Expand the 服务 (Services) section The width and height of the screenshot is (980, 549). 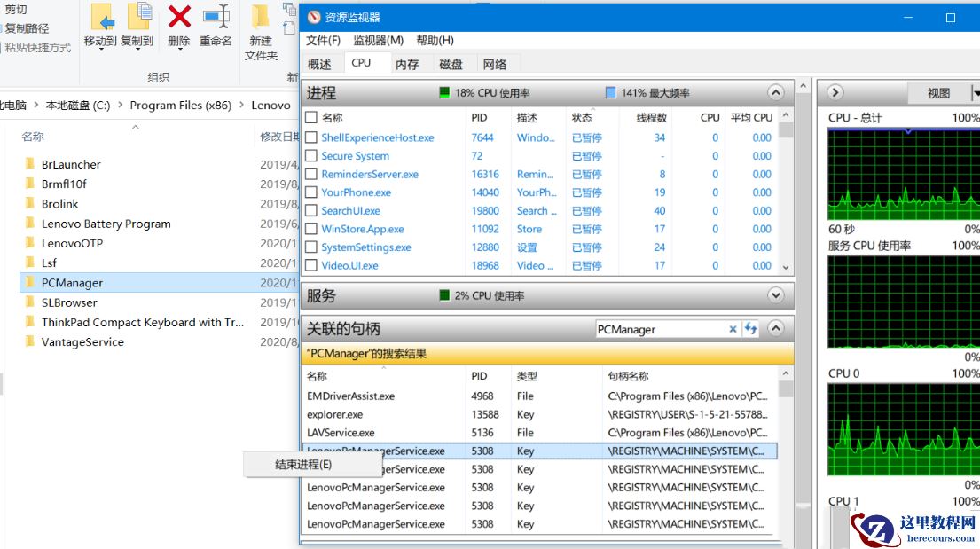click(x=775, y=295)
